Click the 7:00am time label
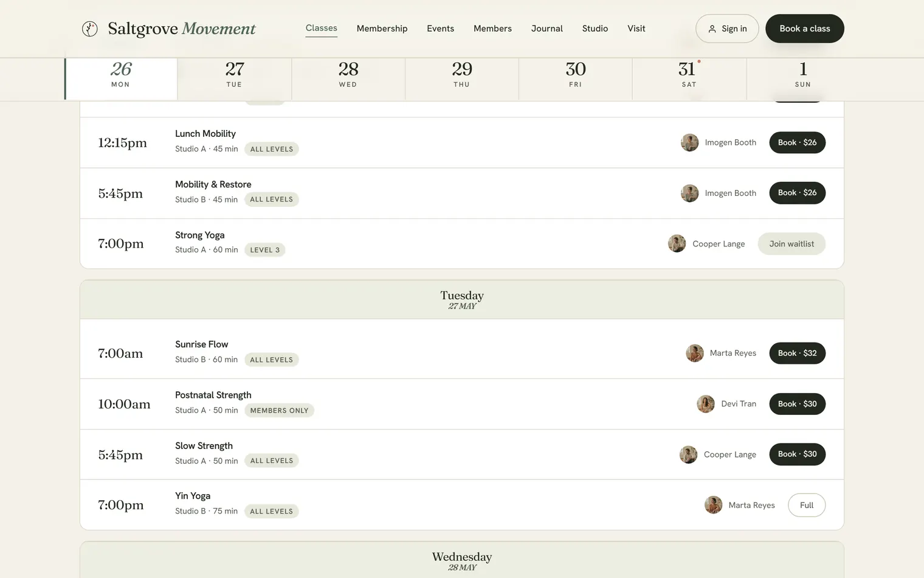The image size is (924, 578). (120, 353)
